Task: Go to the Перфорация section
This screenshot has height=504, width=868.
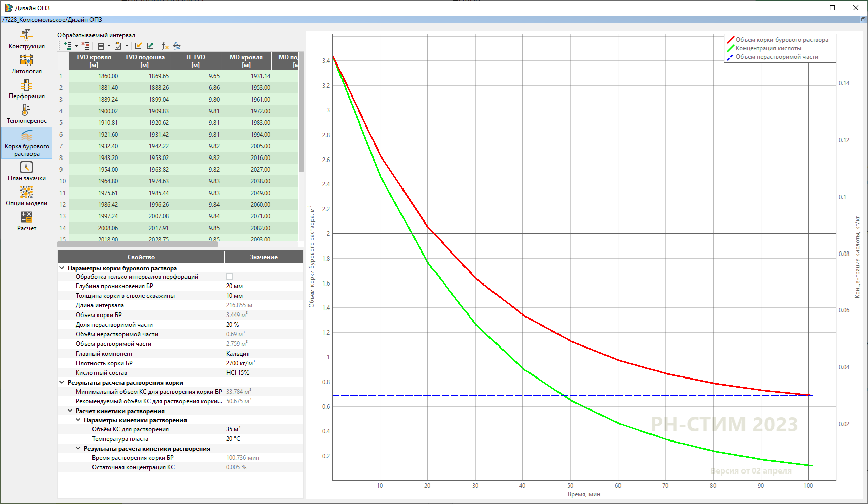Action: click(x=26, y=89)
